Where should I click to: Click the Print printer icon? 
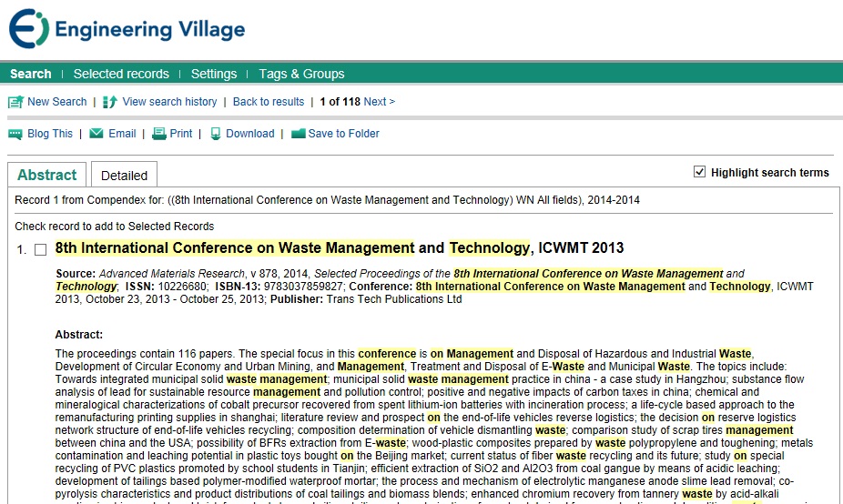[x=159, y=134]
